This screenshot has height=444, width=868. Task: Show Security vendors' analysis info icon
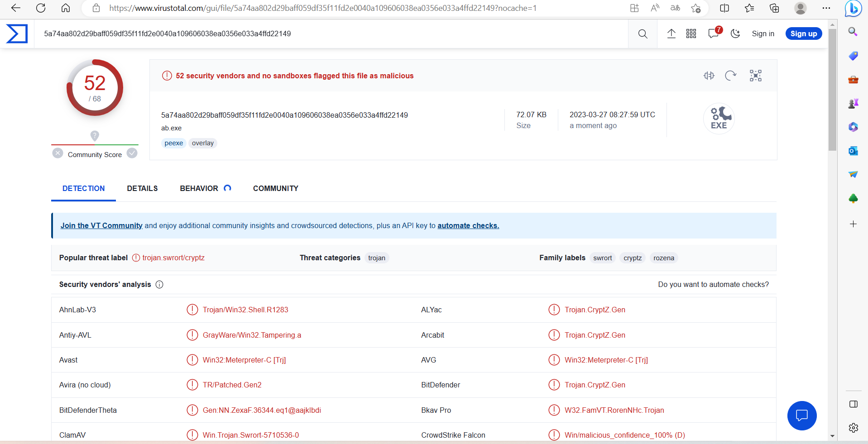click(x=159, y=284)
